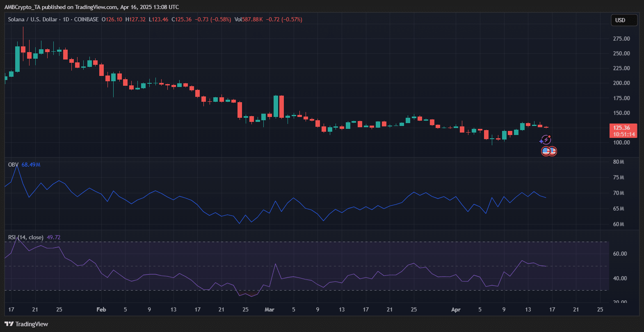The height and width of the screenshot is (332, 644).
Task: Select the RSI (14, close) indicator legend
Action: pos(25,237)
